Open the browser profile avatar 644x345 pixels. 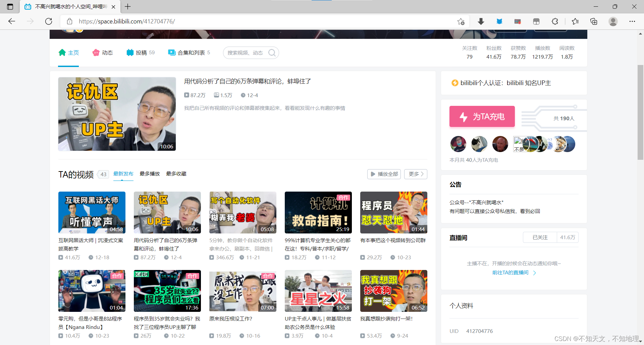(613, 21)
